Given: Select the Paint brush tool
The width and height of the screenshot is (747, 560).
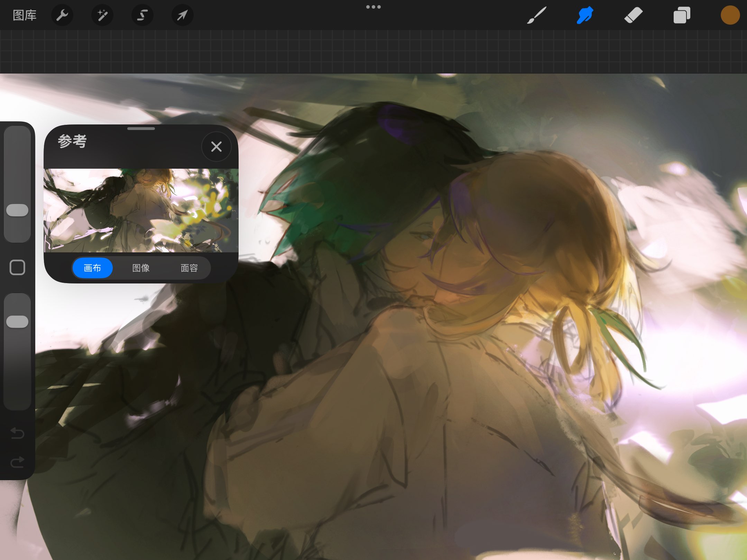Looking at the screenshot, I should [537, 15].
